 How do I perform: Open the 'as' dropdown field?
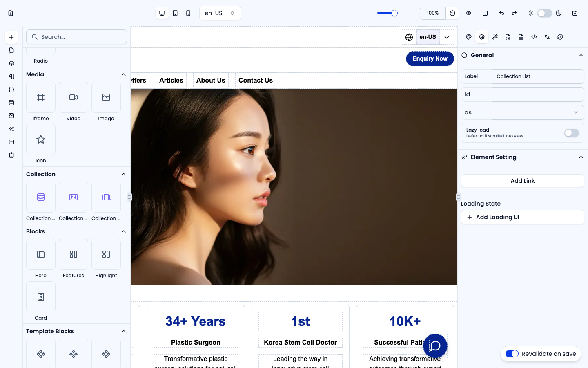pyautogui.click(x=538, y=112)
